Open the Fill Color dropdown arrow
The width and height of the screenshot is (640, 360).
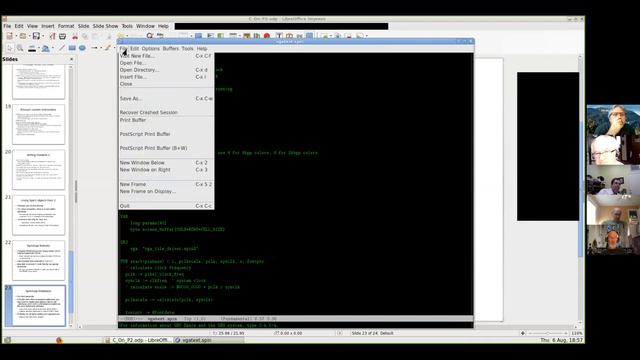(x=52, y=48)
